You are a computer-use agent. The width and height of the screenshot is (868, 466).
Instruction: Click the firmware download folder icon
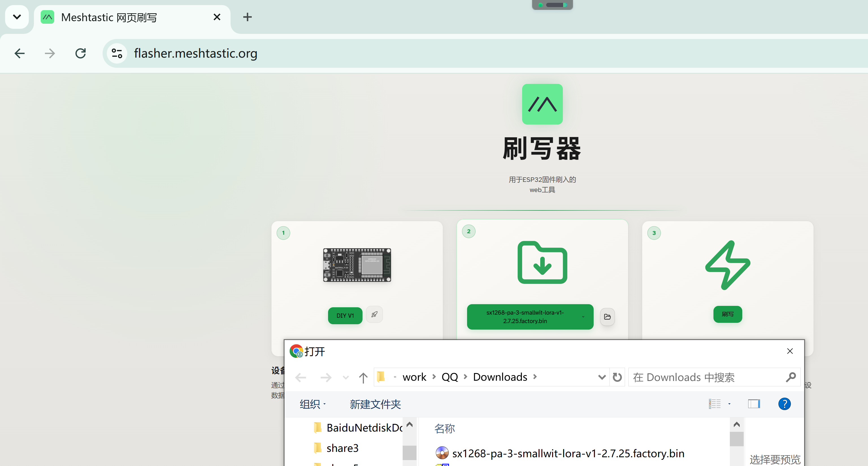(542, 262)
